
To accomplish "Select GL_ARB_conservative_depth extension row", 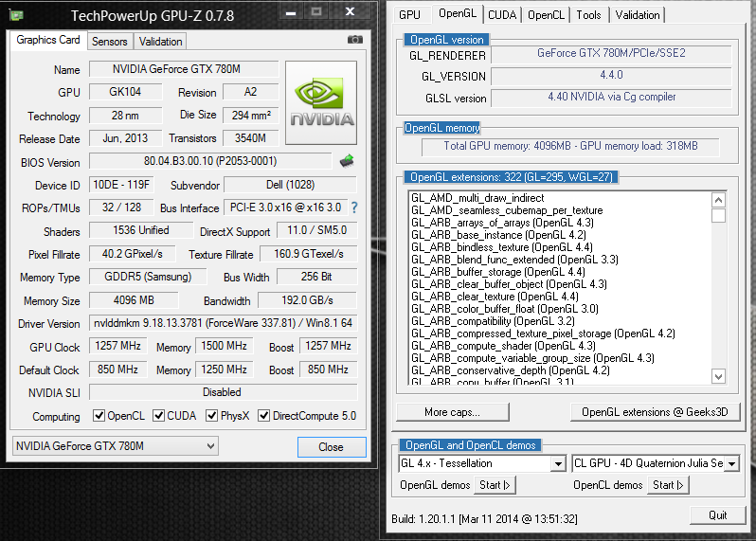I will (510, 370).
